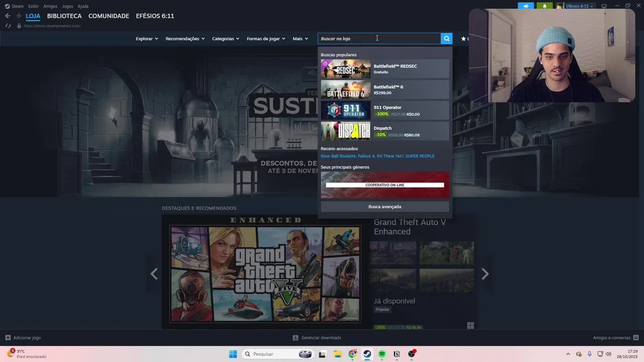Open notifications with the green bell icon
644x362 pixels.
[x=544, y=6]
